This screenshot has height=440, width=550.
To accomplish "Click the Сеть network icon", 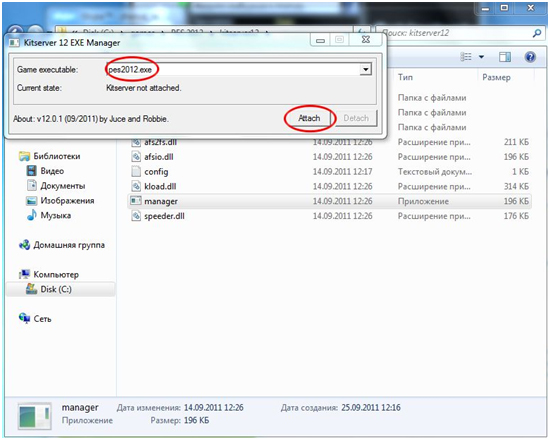I will 25,318.
